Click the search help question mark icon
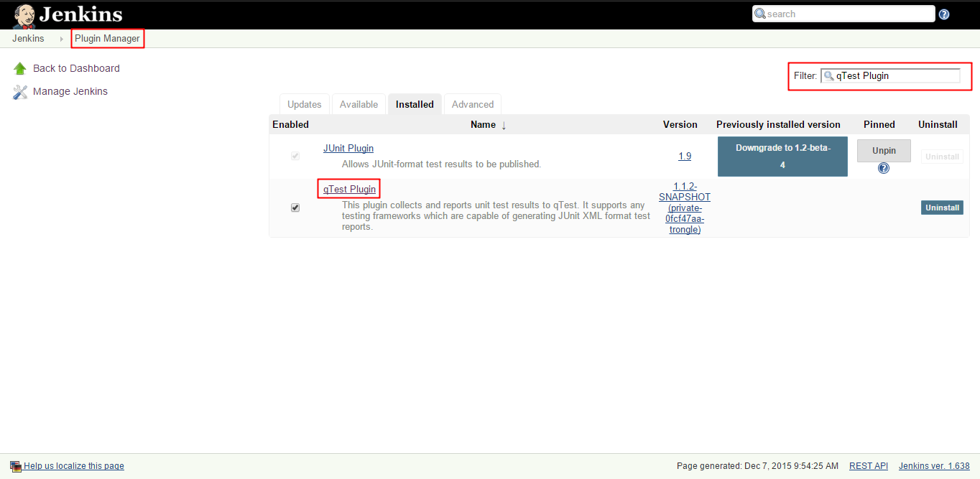 (x=944, y=14)
